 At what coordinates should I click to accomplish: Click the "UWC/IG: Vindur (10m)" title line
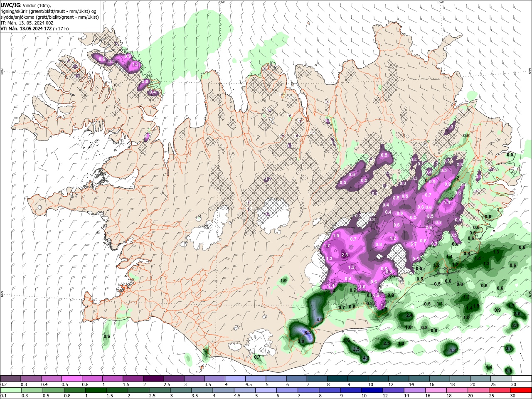point(25,5)
